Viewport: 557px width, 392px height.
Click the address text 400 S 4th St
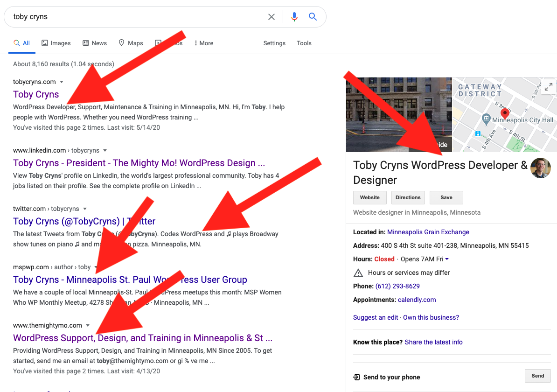pyautogui.click(x=455, y=245)
